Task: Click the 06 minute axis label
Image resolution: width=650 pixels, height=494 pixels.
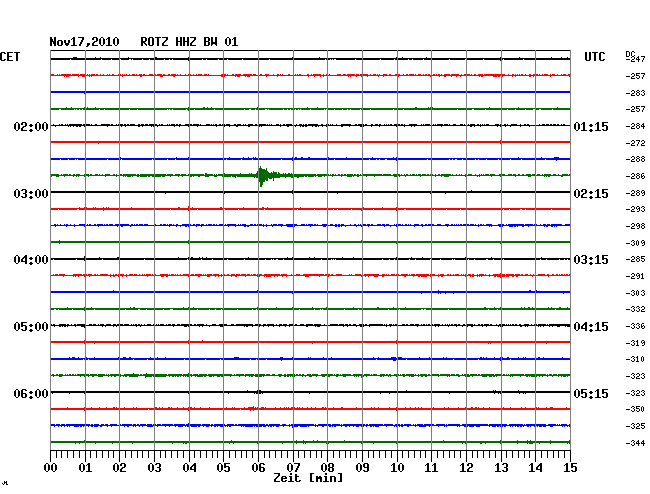Action: (x=258, y=468)
